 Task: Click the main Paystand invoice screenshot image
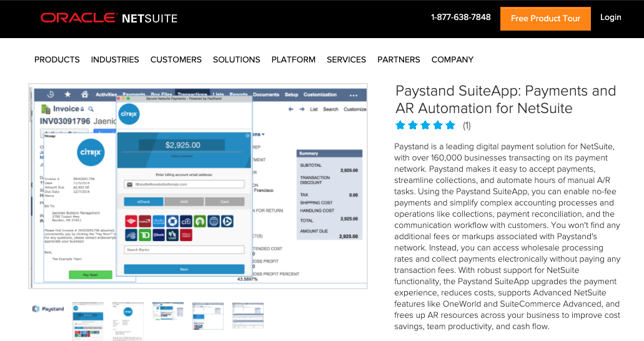pos(198,186)
